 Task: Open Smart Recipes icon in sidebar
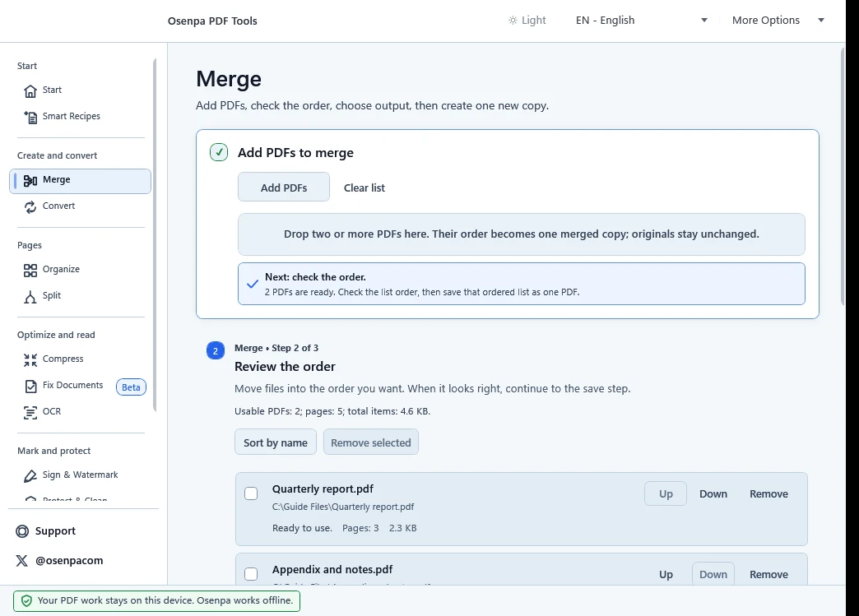click(x=30, y=117)
